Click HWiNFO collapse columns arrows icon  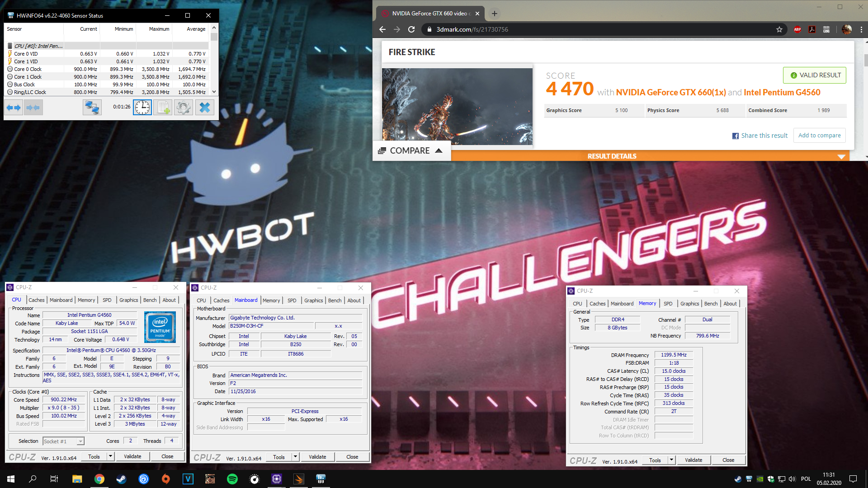tap(33, 108)
